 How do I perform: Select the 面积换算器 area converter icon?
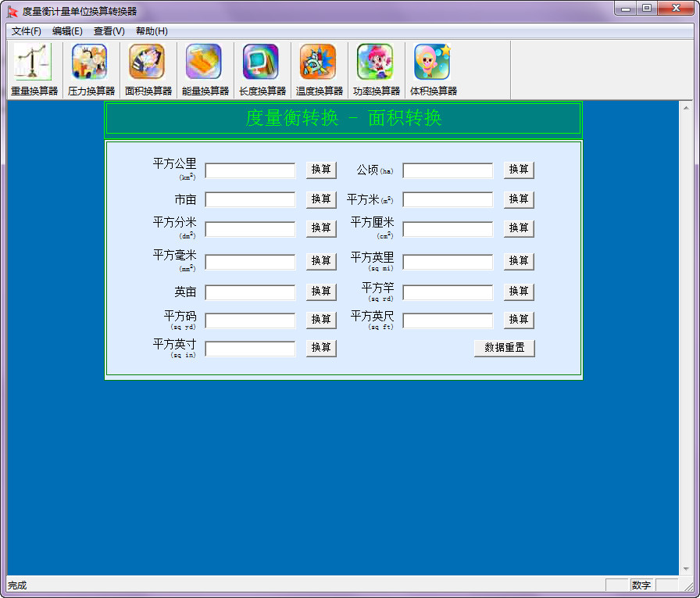click(147, 69)
